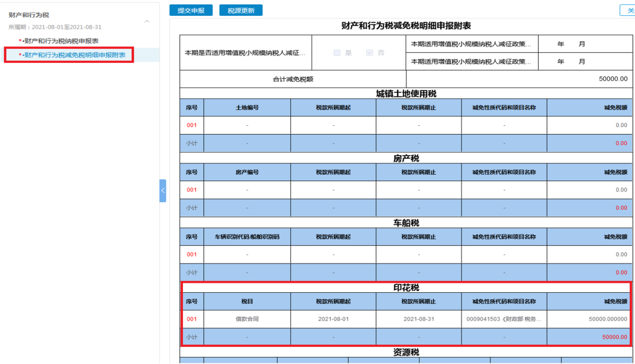Click 小计 in the 印花税 table
The image size is (635, 364).
(x=192, y=337)
